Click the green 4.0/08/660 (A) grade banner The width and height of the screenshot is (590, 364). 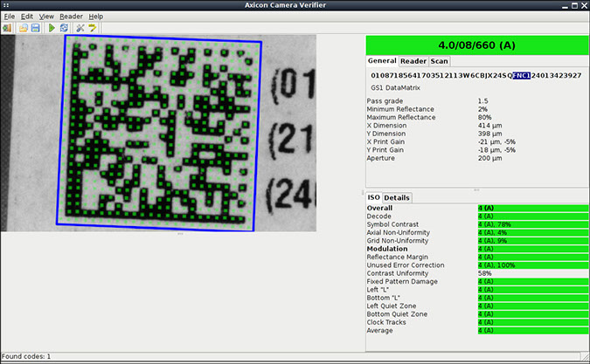[x=476, y=45]
